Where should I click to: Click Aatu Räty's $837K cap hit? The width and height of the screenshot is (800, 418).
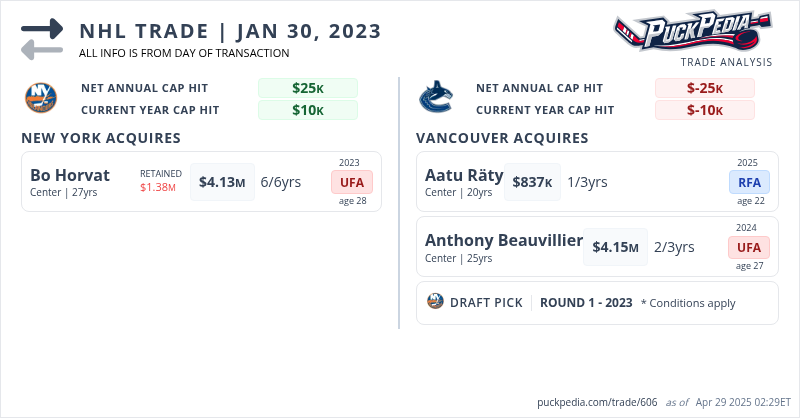point(533,182)
